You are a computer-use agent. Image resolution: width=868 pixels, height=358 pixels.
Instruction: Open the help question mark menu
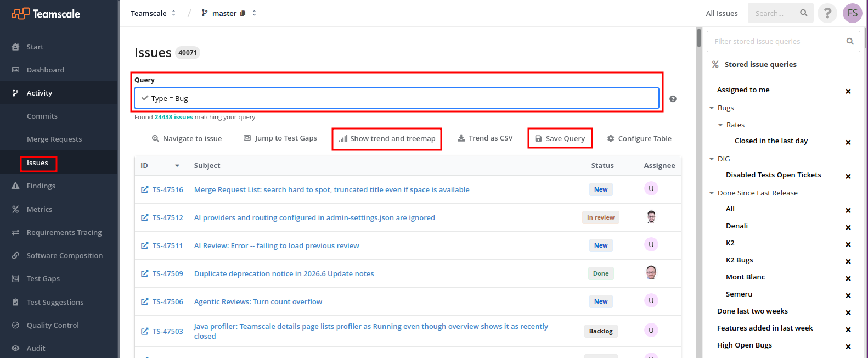pyautogui.click(x=827, y=13)
